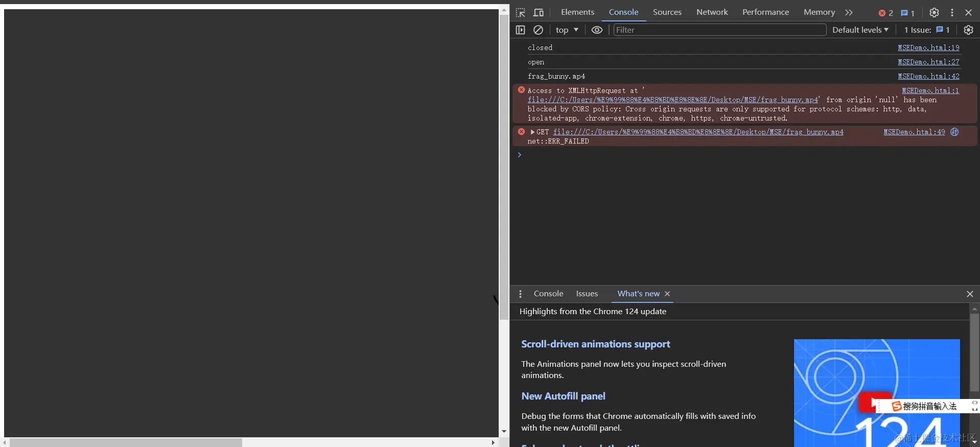Viewport: 980px width, 447px height.
Task: Switch to the drawer Issues tab
Action: coord(587,294)
